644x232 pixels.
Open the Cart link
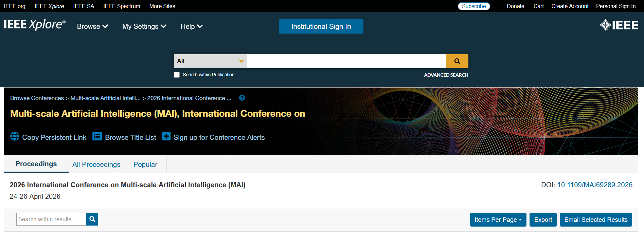(x=538, y=6)
